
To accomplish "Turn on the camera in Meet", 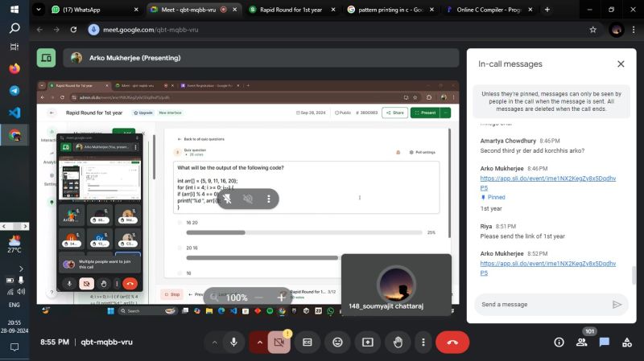I will point(279,343).
